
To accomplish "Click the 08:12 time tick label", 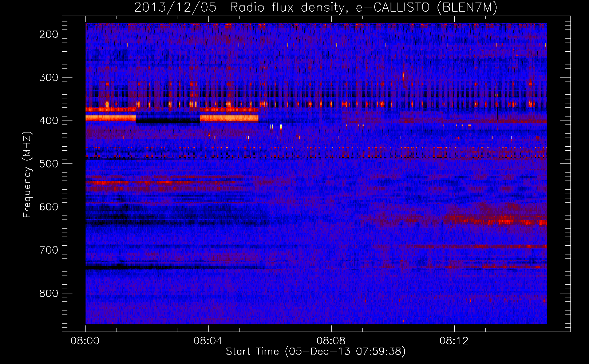I will coord(454,341).
